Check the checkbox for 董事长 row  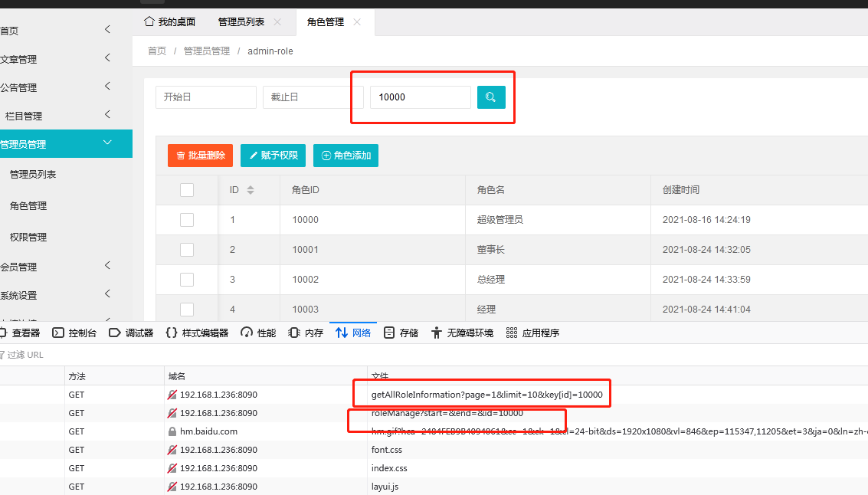pos(187,250)
